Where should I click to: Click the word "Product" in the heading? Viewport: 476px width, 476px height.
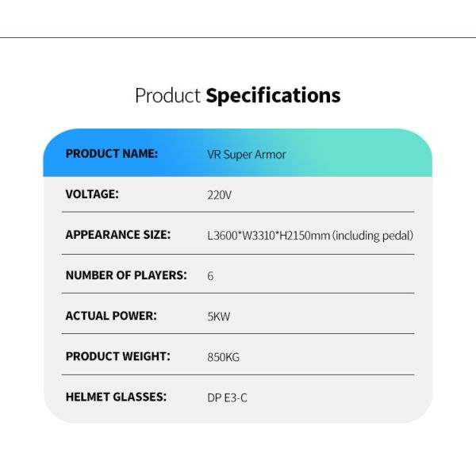tap(167, 96)
